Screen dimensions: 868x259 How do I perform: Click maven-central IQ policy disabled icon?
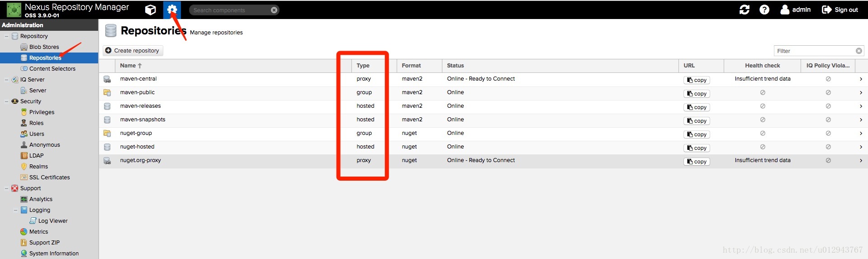coord(828,79)
